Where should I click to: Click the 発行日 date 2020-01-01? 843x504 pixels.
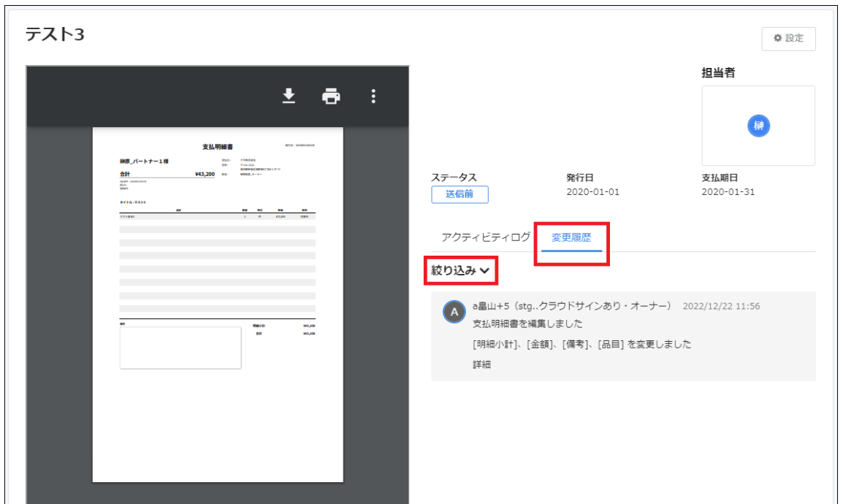pos(592,192)
